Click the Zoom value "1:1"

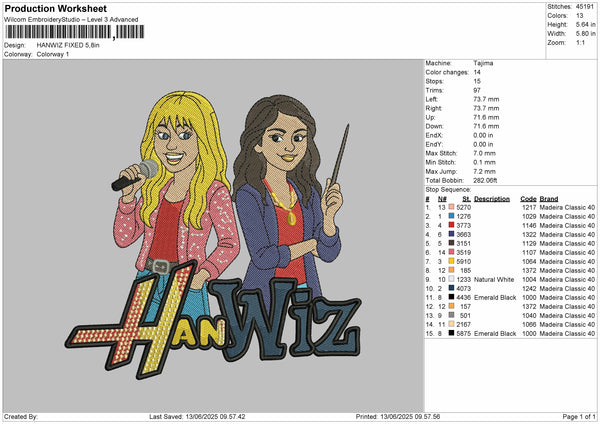(580, 42)
